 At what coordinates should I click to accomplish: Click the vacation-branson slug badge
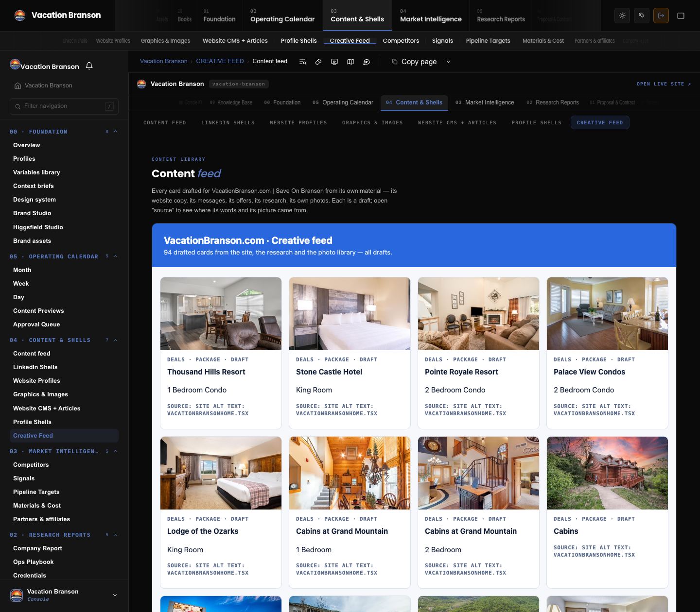[239, 84]
